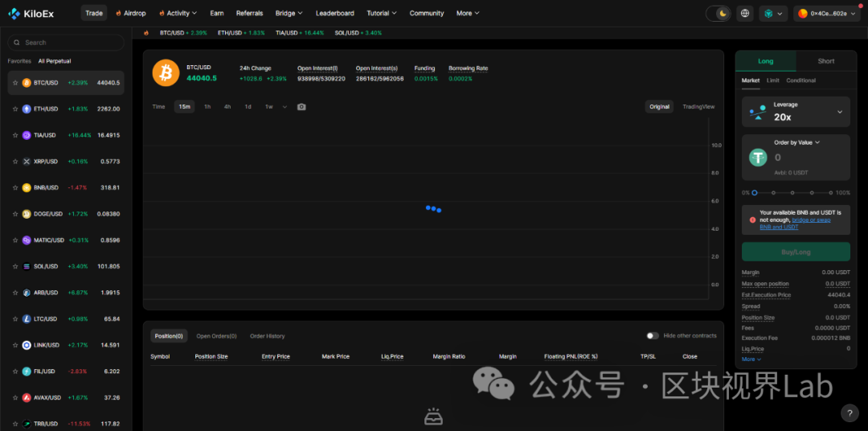Screen dimensions: 868x431
Task: Click bridge or swap BNB link
Action: pyautogui.click(x=795, y=224)
